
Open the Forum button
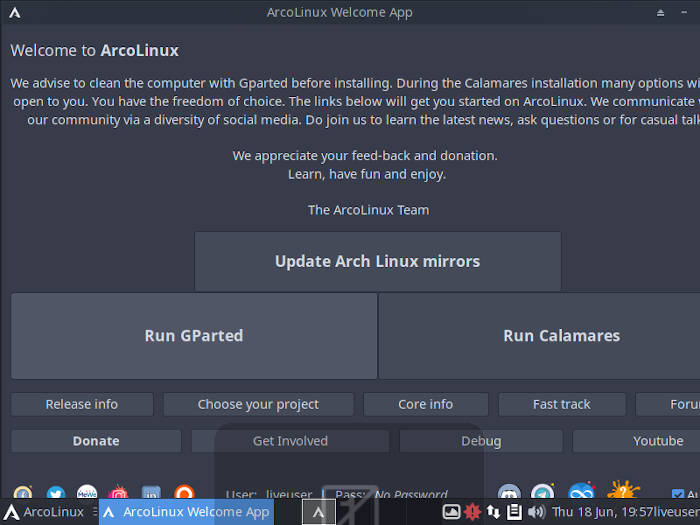click(668, 404)
